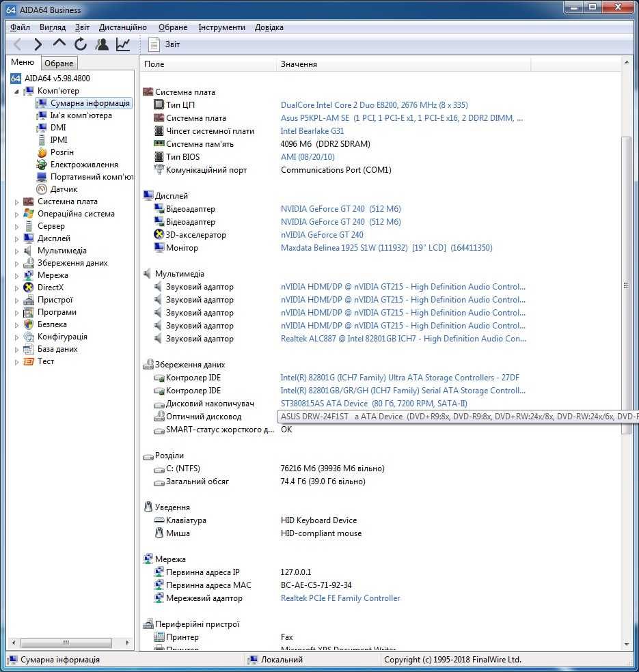Click the vertical scrollbar thumb in details pane
The width and height of the screenshot is (639, 672).
point(626,285)
